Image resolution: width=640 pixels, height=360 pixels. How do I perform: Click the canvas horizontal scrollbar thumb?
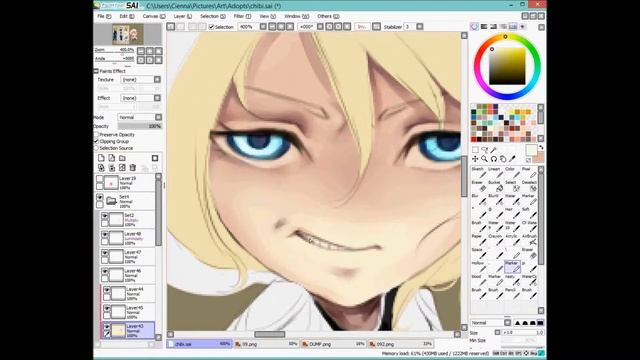pyautogui.click(x=270, y=334)
